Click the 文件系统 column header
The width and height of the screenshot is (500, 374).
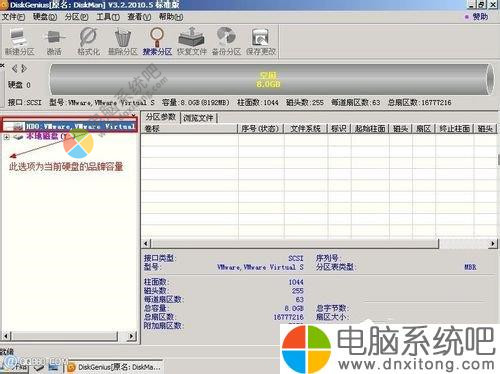coord(306,128)
